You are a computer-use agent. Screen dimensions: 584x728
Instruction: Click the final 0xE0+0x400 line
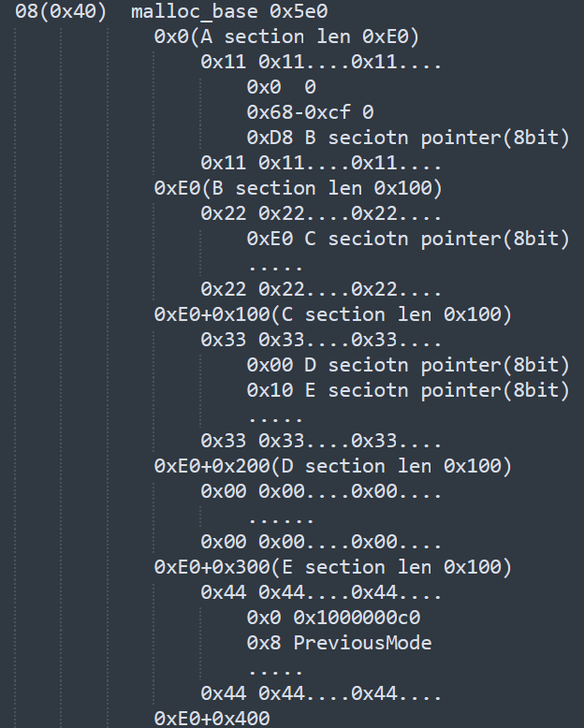point(212,719)
